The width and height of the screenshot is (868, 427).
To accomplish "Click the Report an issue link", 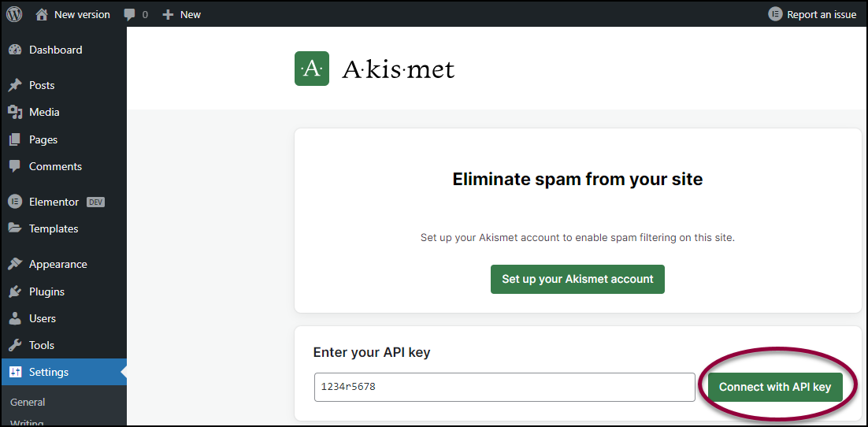I will pos(822,15).
